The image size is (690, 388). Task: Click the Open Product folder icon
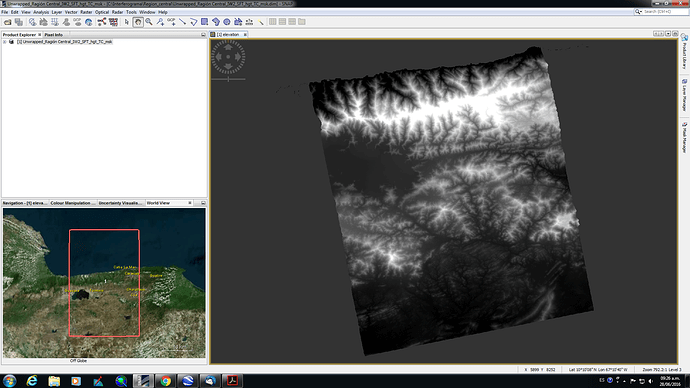pos(7,22)
